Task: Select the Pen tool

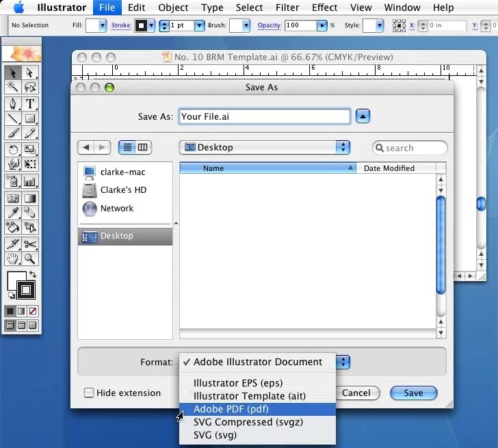Action: (x=13, y=104)
